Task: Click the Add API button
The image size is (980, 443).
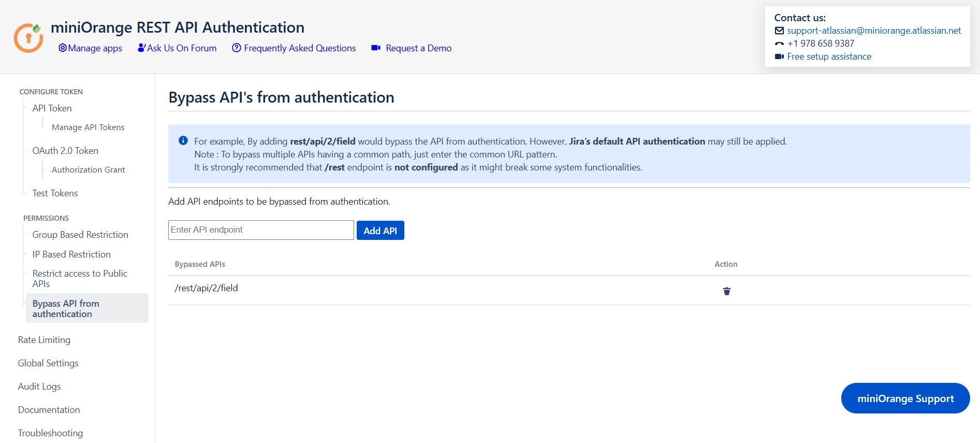Action: [381, 231]
